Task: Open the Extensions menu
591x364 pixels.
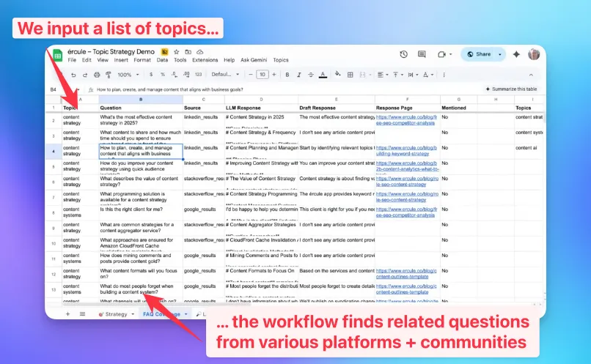Action: coord(205,60)
